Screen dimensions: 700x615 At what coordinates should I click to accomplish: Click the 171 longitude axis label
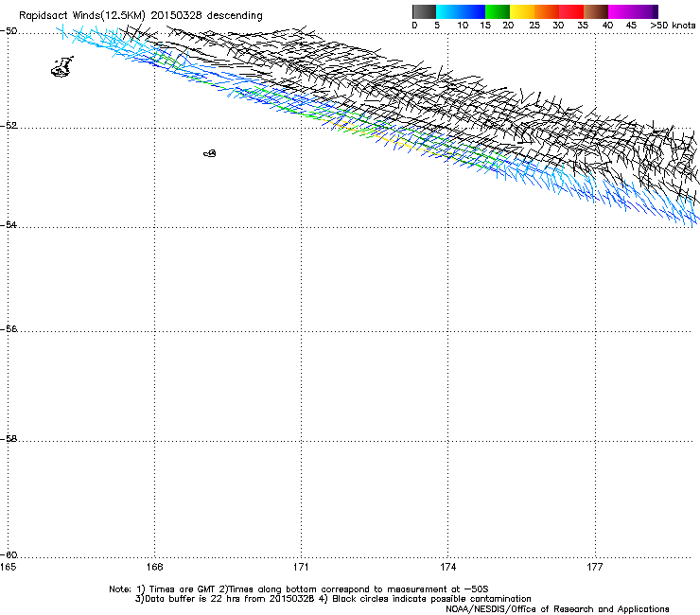pos(301,567)
